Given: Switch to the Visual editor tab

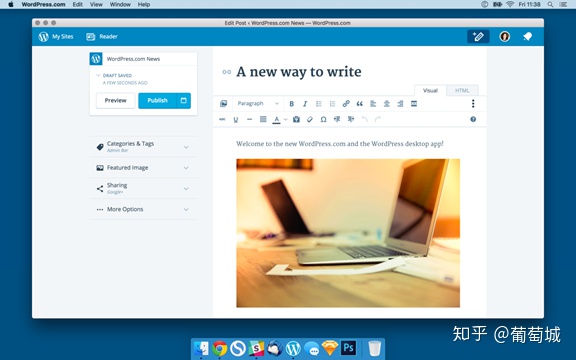Looking at the screenshot, I should point(430,90).
